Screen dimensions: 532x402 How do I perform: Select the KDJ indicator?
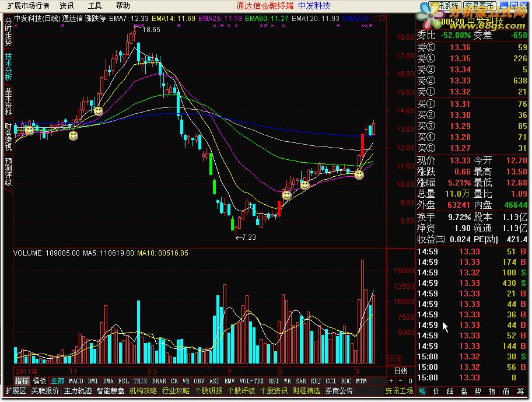[316, 381]
